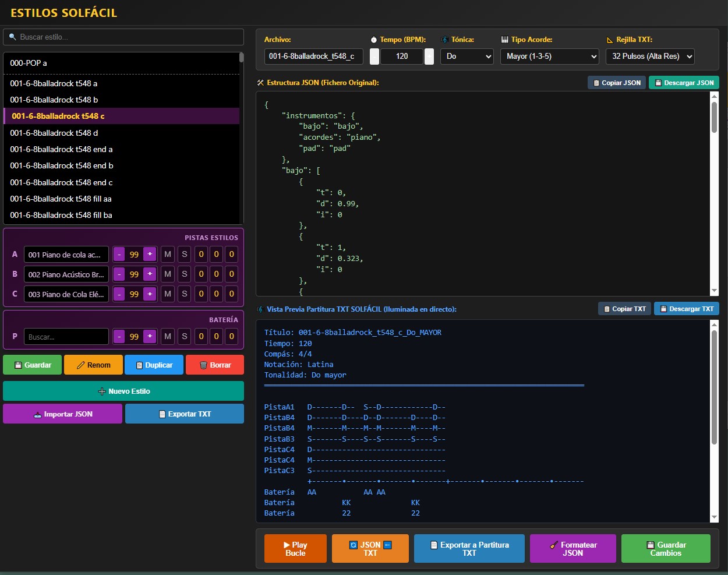
Task: Increase volume of track A with plus
Action: (x=150, y=255)
